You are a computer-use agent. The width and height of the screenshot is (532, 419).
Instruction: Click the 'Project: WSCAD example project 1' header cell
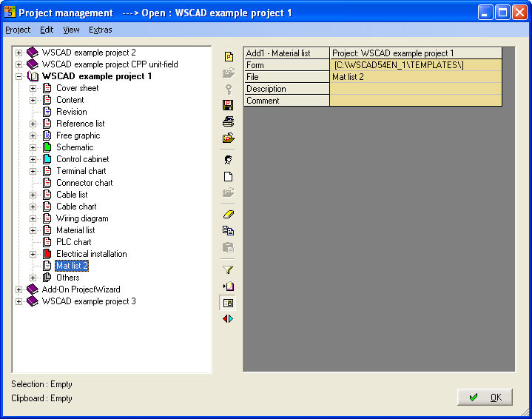(416, 53)
